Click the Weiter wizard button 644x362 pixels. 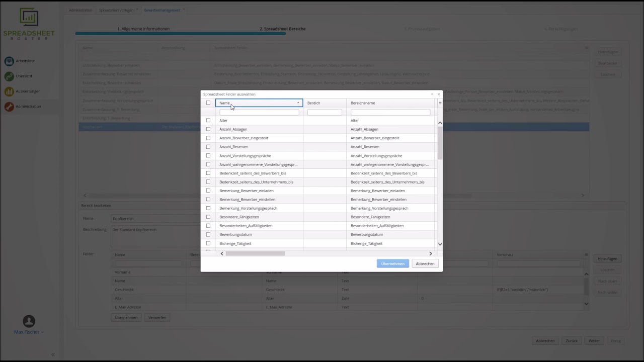pos(594,340)
